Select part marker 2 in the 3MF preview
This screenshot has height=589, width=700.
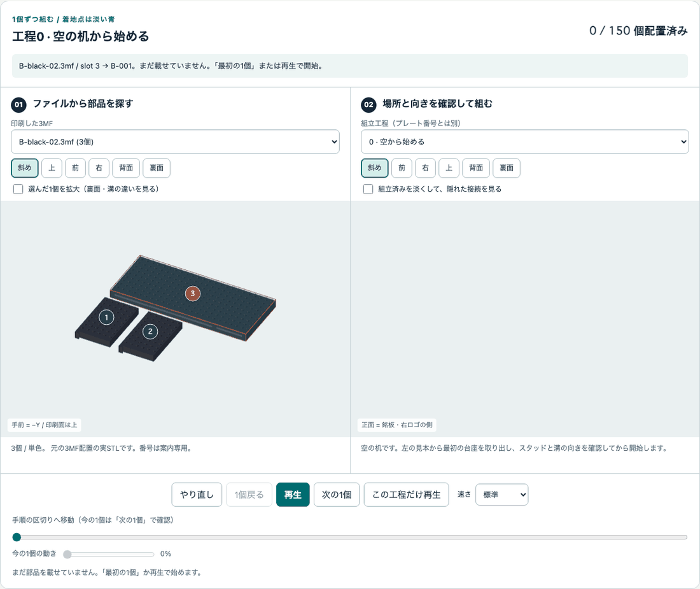click(150, 331)
